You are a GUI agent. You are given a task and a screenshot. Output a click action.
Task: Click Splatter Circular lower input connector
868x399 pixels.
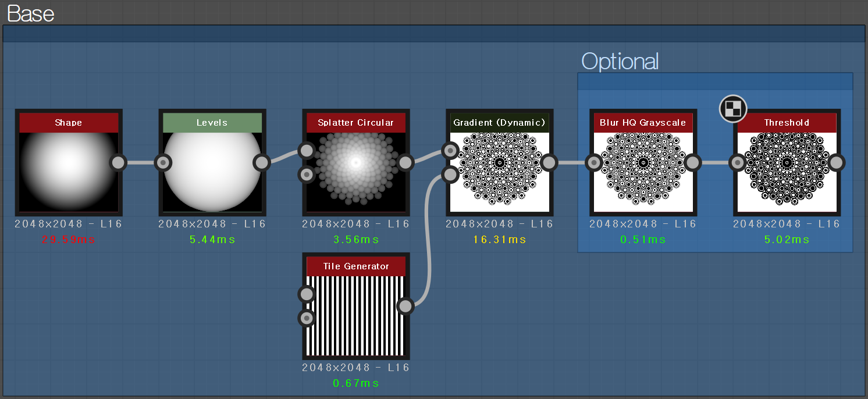tap(307, 174)
